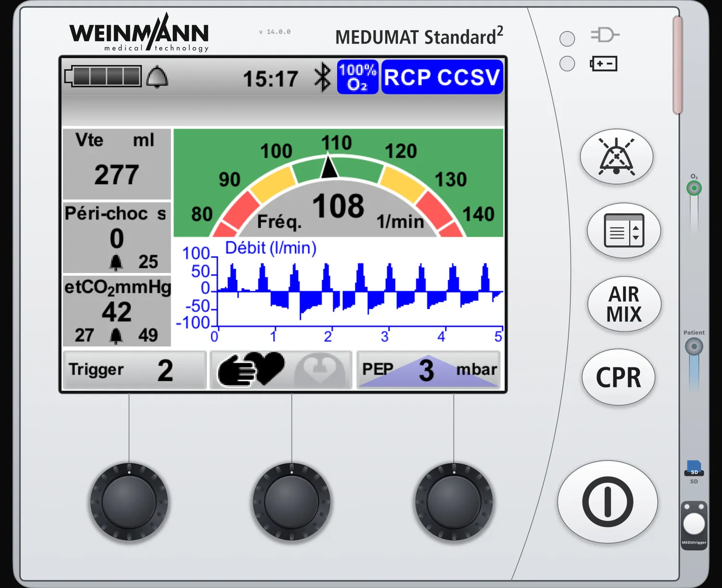Click the etCO2 alarm limits bell

click(x=116, y=335)
